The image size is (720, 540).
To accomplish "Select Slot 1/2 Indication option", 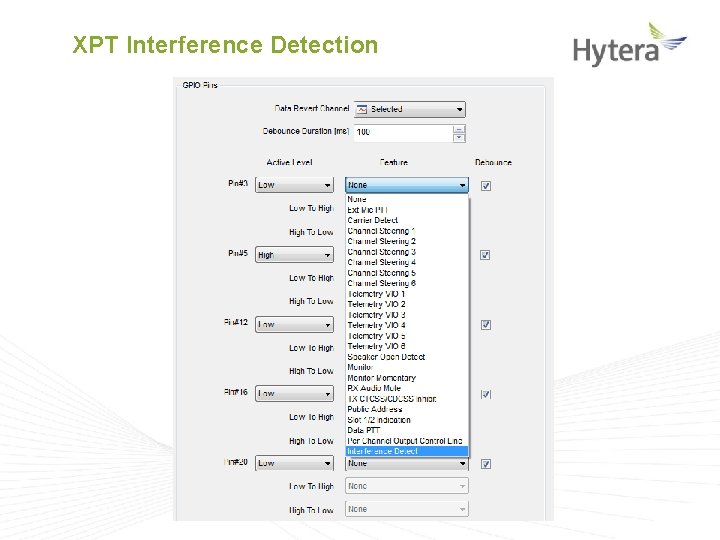I will point(406,420).
